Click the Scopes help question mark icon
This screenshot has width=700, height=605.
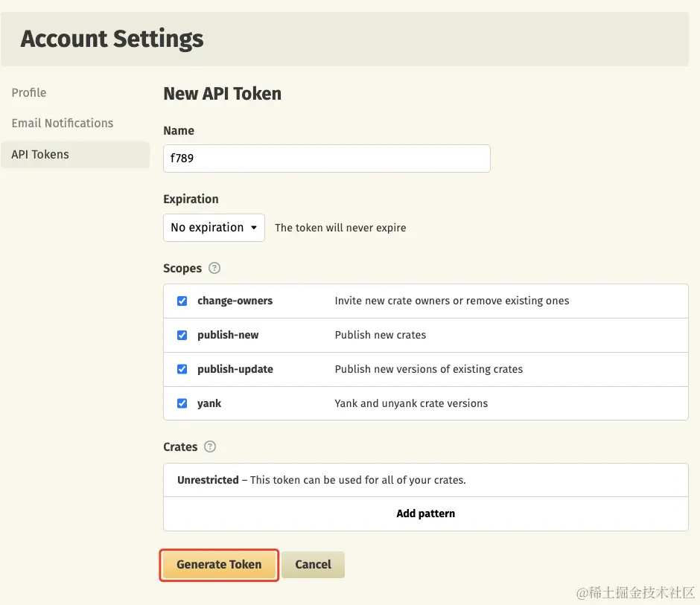pos(214,268)
